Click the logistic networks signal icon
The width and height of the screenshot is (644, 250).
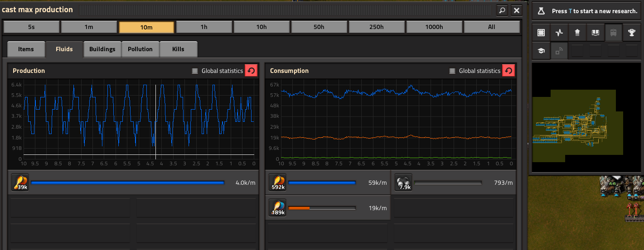[x=559, y=51]
